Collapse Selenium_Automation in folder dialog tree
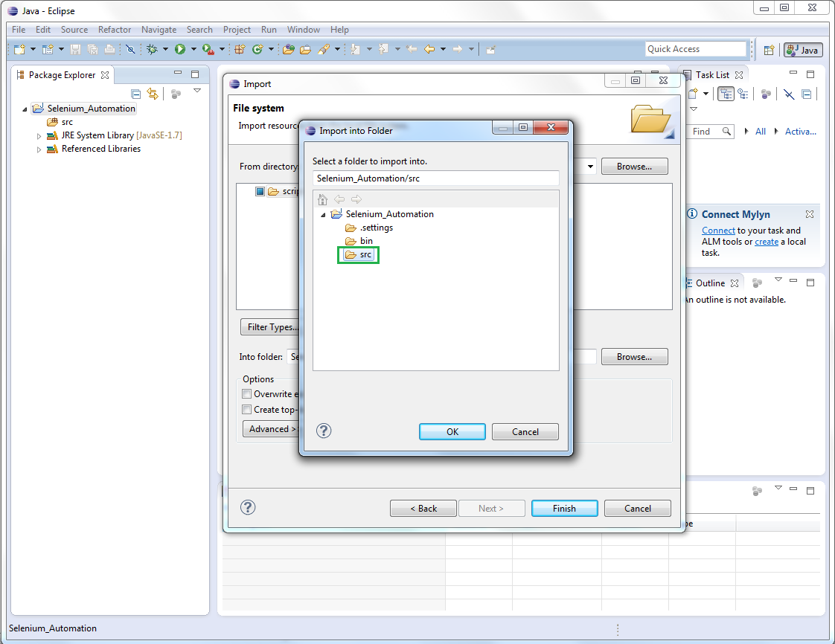The height and width of the screenshot is (644, 835). 323,215
